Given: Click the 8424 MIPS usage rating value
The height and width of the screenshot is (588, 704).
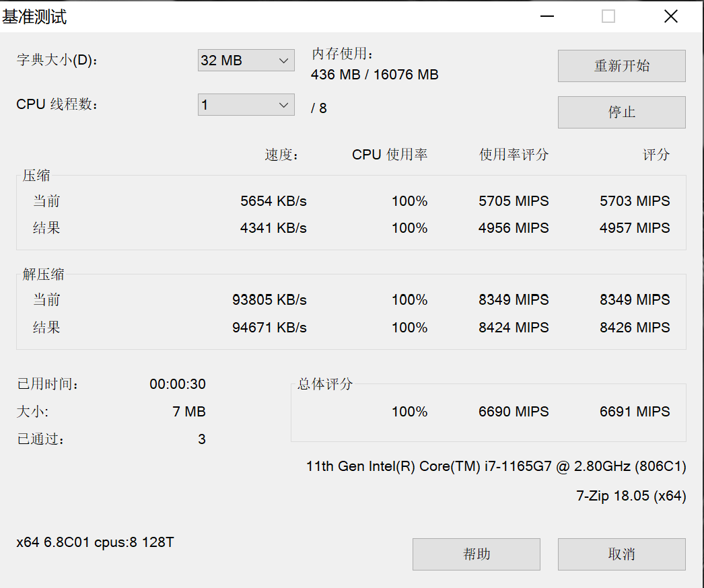Looking at the screenshot, I should coord(514,328).
